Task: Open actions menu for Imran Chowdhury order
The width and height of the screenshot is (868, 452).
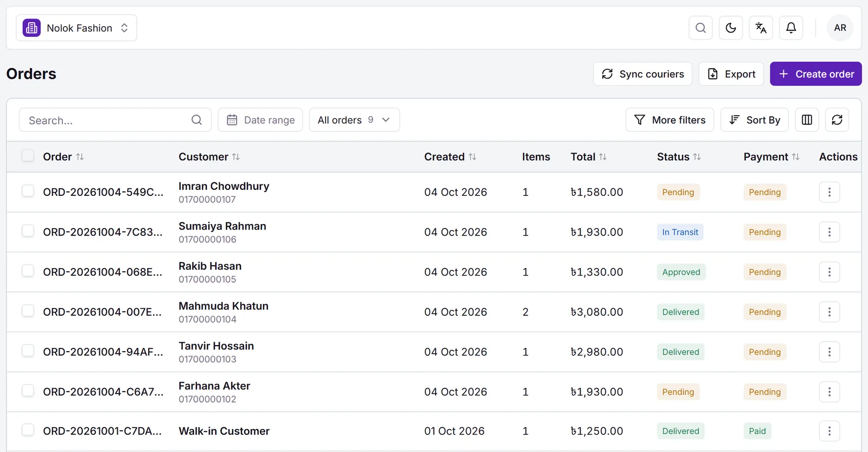Action: [829, 192]
